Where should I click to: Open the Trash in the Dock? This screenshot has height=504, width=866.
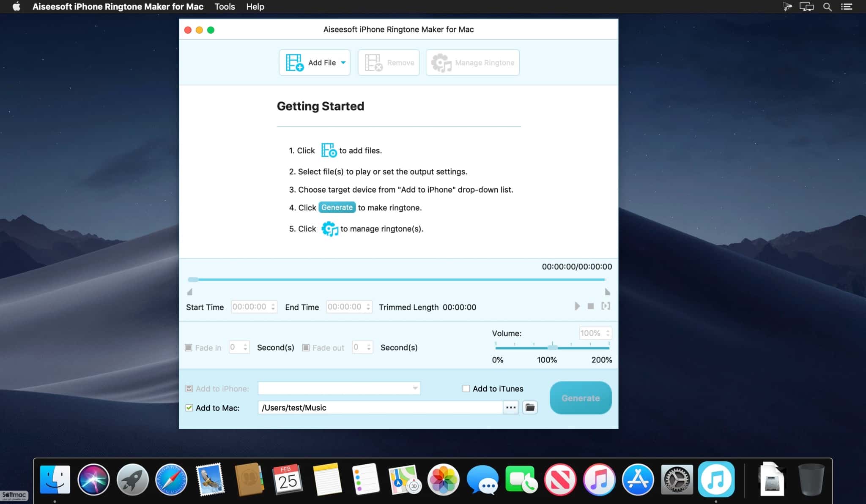pos(811,479)
